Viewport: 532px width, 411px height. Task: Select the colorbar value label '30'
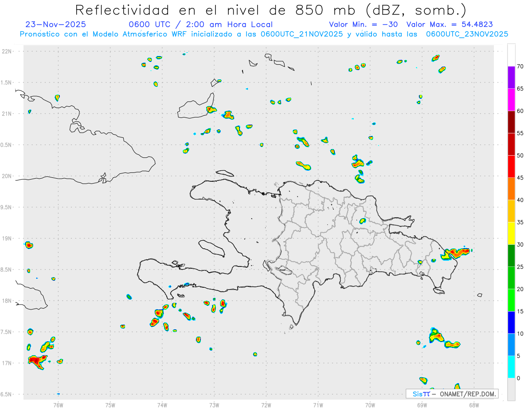tap(520, 245)
